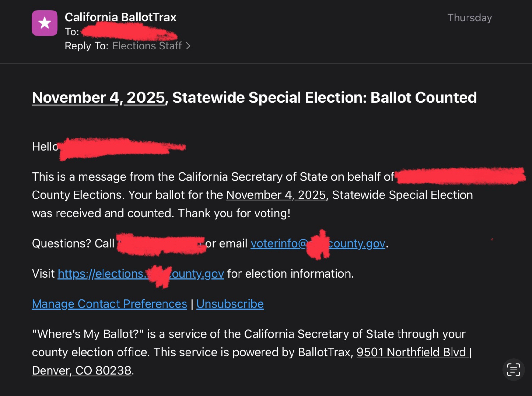
Task: Tap the Denver, CO 80238 address line
Action: click(82, 370)
